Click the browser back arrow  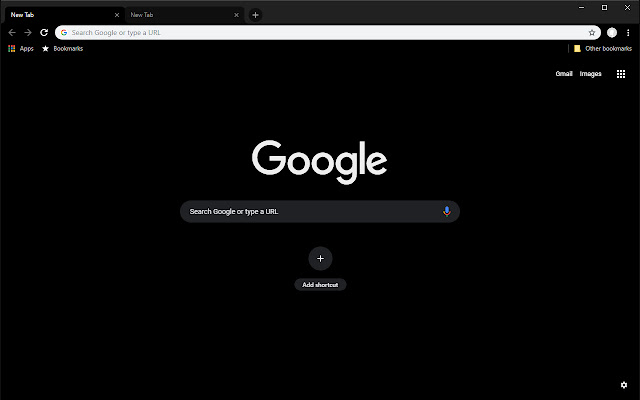click(x=12, y=32)
